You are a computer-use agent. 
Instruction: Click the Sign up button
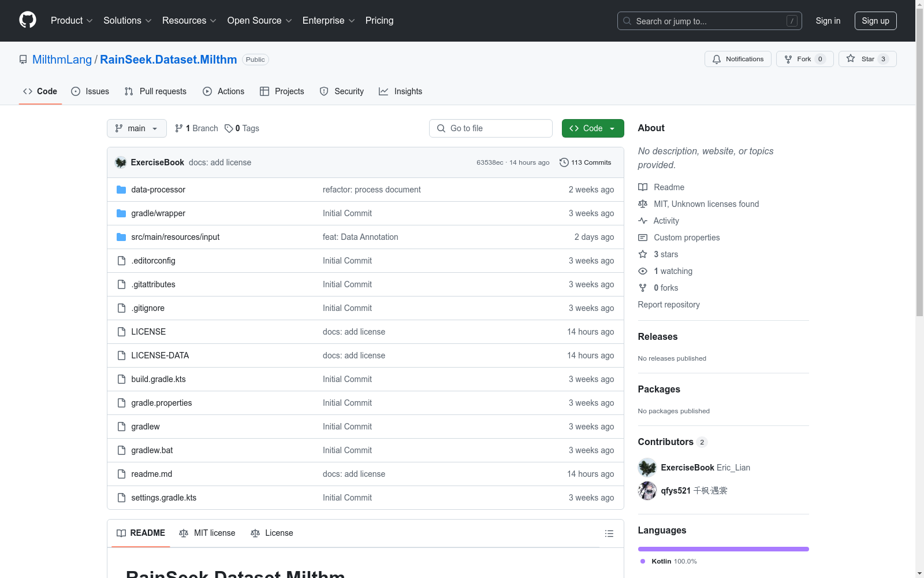click(x=875, y=21)
